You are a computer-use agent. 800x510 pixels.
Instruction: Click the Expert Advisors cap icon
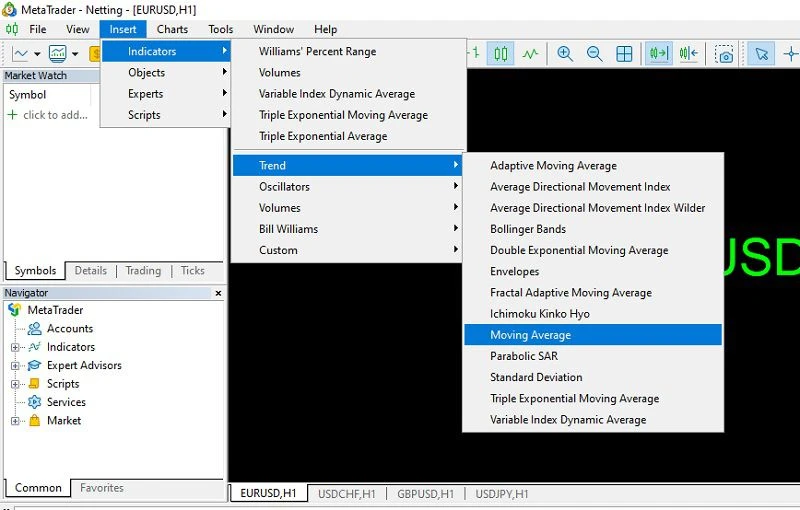click(x=35, y=365)
